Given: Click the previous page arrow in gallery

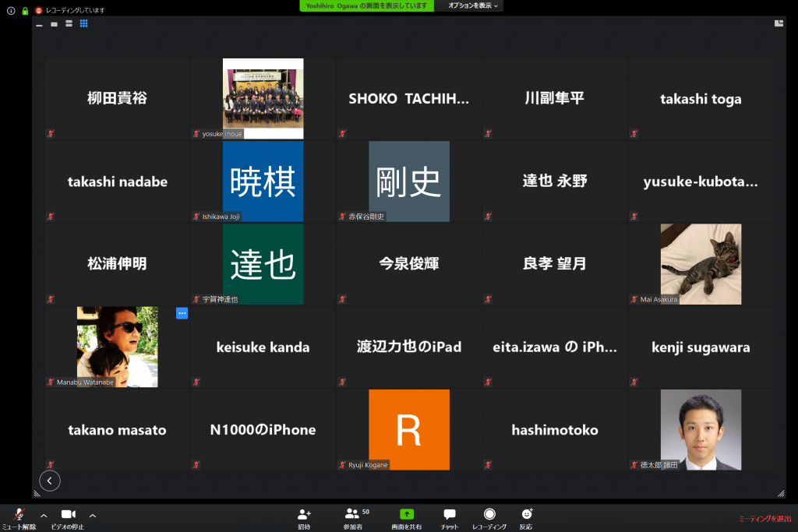Looking at the screenshot, I should [50, 481].
